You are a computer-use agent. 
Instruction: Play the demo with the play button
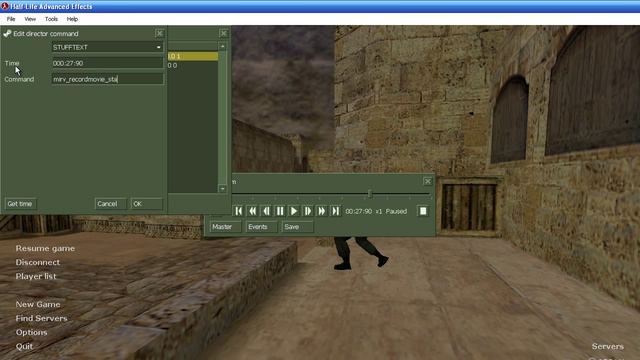click(x=294, y=211)
